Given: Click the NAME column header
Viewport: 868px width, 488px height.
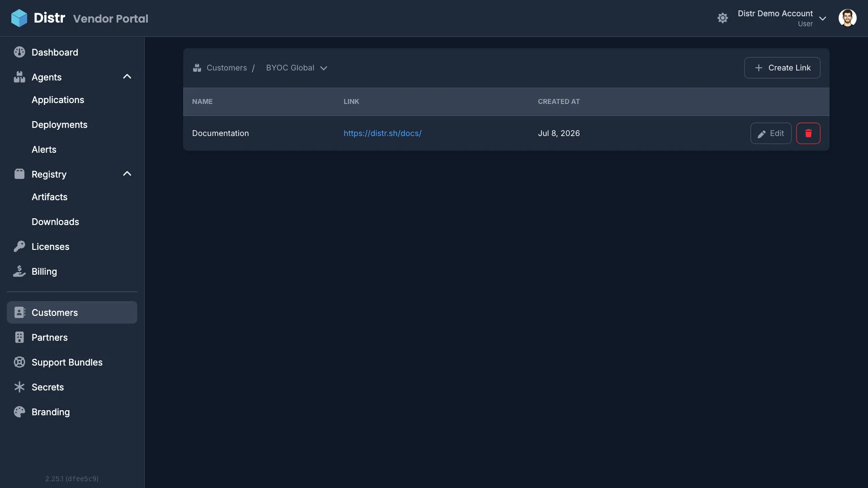Looking at the screenshot, I should (202, 102).
